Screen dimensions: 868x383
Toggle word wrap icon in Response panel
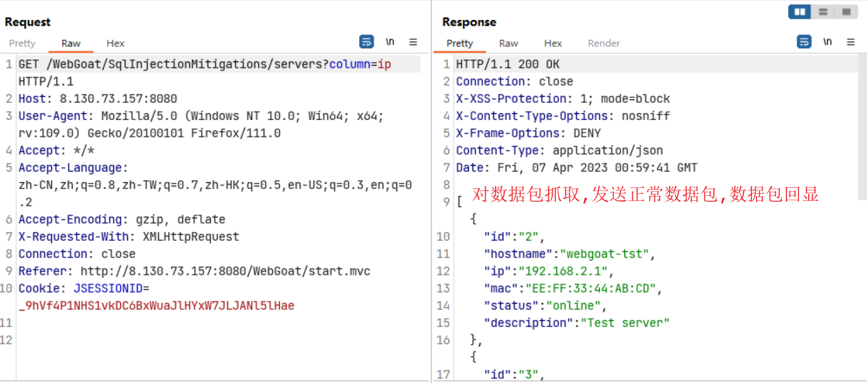[x=804, y=42]
